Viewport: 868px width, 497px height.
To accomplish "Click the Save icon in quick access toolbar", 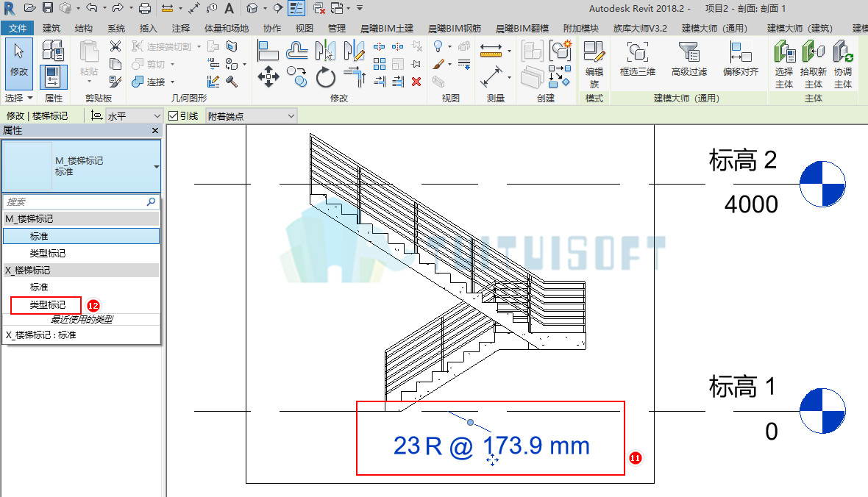I will coord(48,8).
